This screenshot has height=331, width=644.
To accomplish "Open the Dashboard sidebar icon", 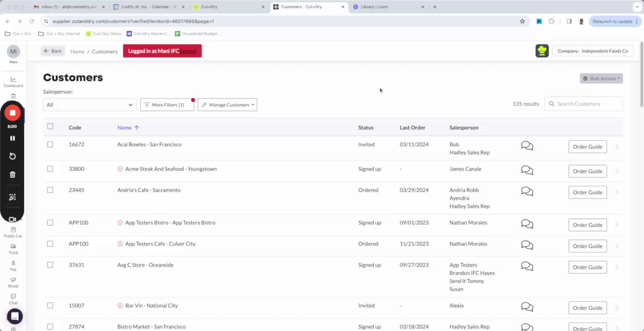I will (13, 82).
